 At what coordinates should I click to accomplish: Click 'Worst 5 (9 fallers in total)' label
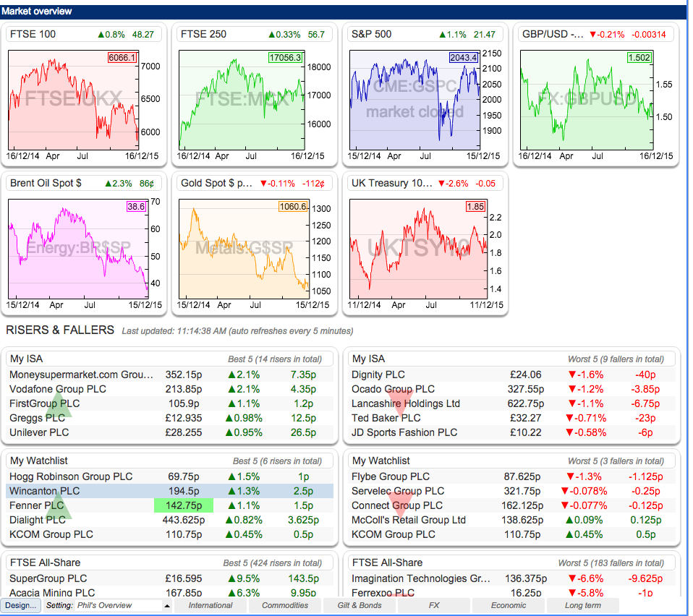click(616, 359)
